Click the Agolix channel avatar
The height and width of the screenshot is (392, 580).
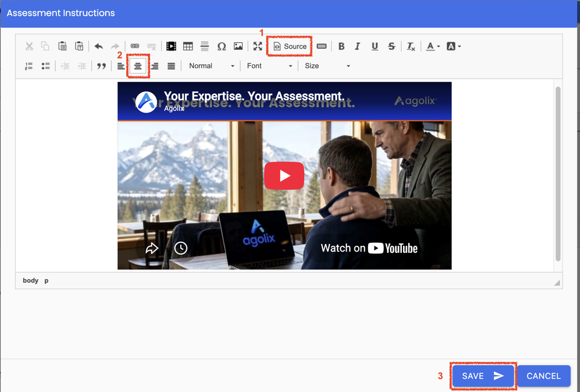click(146, 102)
